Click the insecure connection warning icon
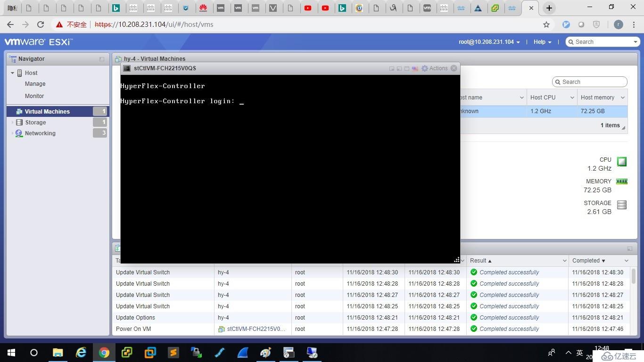Image resolution: width=644 pixels, height=362 pixels. tap(59, 25)
